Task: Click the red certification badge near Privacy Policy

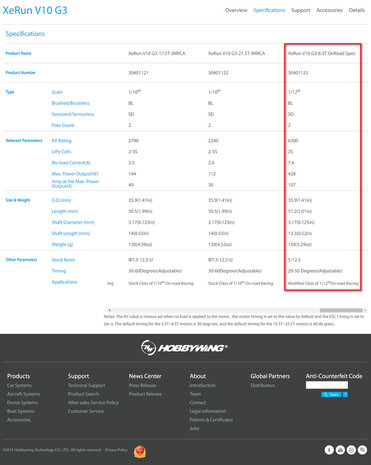Action: pyautogui.click(x=140, y=452)
